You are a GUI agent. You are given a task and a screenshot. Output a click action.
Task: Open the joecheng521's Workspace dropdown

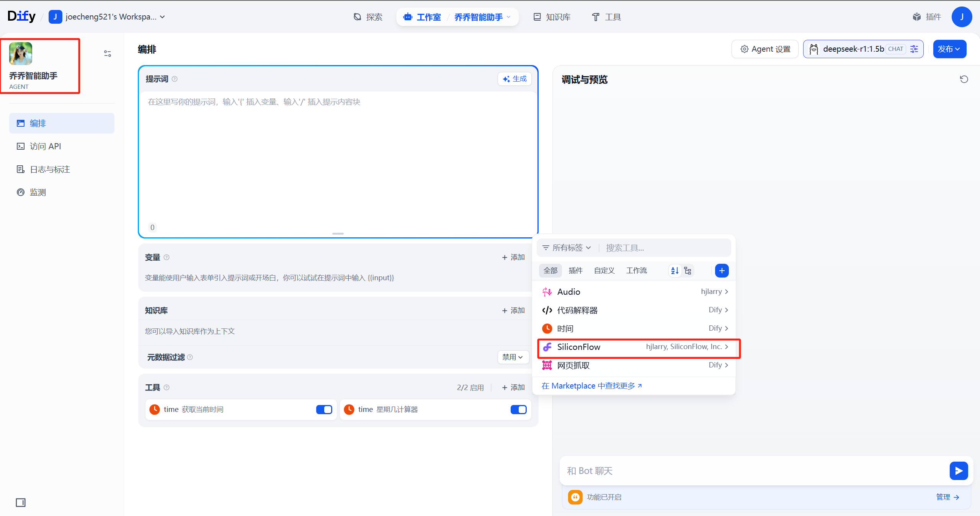tap(107, 17)
